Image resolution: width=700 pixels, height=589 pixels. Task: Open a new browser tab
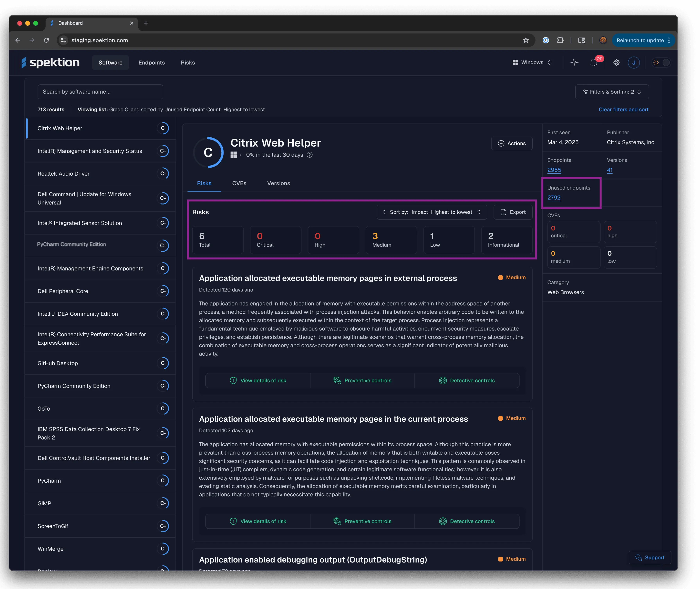coord(146,23)
